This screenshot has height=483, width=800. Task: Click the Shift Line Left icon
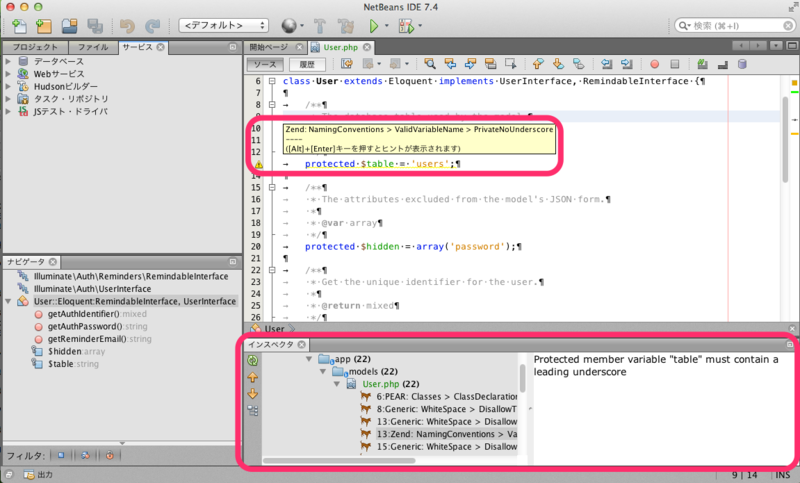pos(606,64)
